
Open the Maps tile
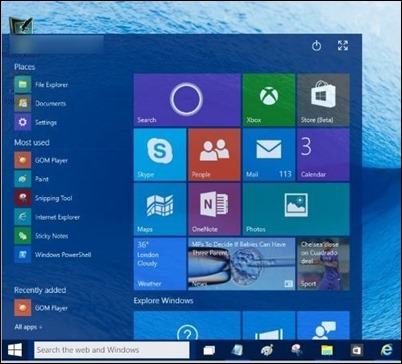point(160,209)
